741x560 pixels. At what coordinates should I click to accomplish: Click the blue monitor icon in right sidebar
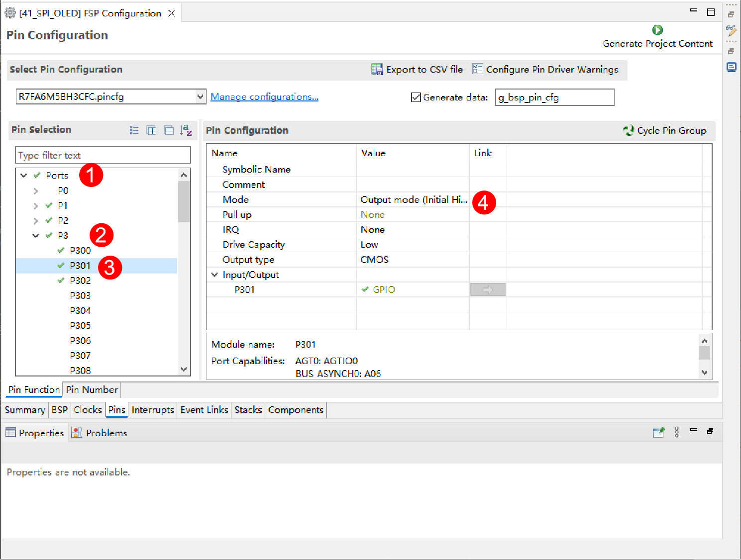tap(731, 67)
